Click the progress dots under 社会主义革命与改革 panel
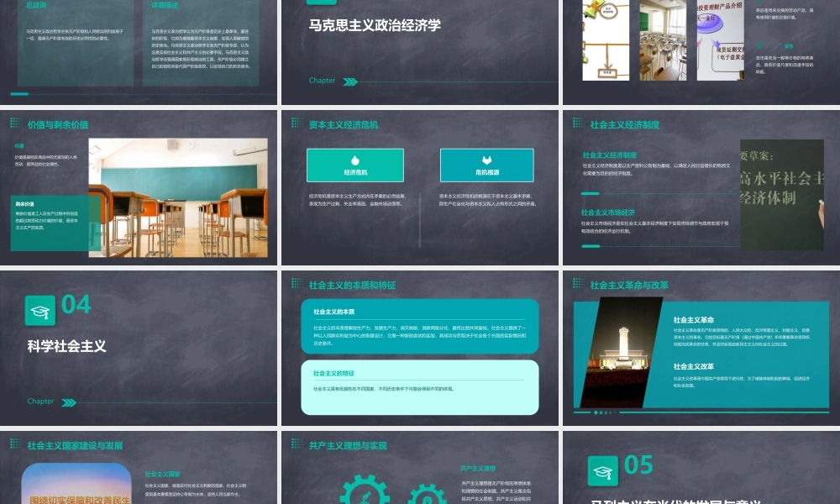840x504 pixels. click(604, 412)
